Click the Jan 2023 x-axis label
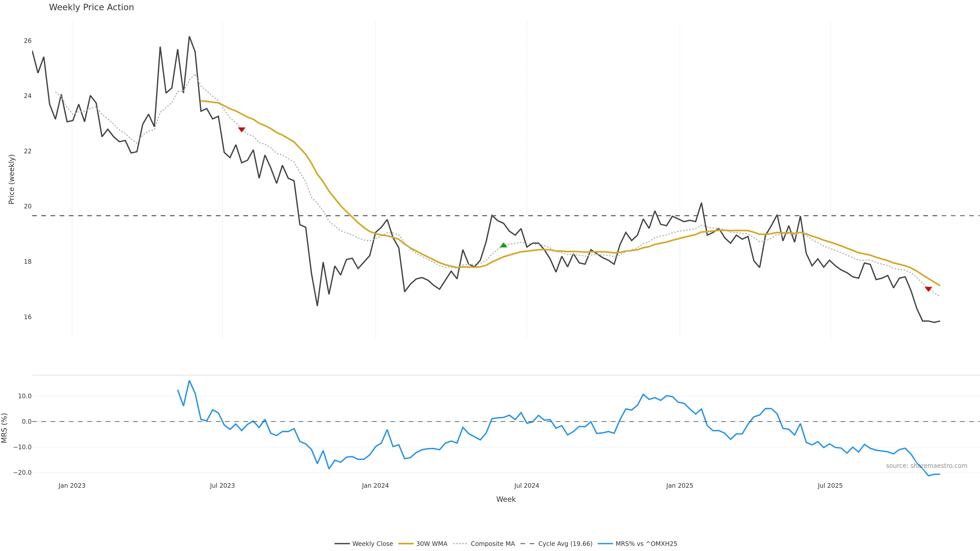Image resolution: width=980 pixels, height=551 pixels. coord(72,486)
